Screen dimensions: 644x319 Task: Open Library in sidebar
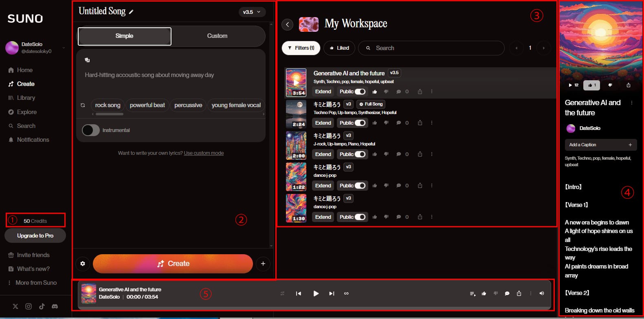(22, 98)
